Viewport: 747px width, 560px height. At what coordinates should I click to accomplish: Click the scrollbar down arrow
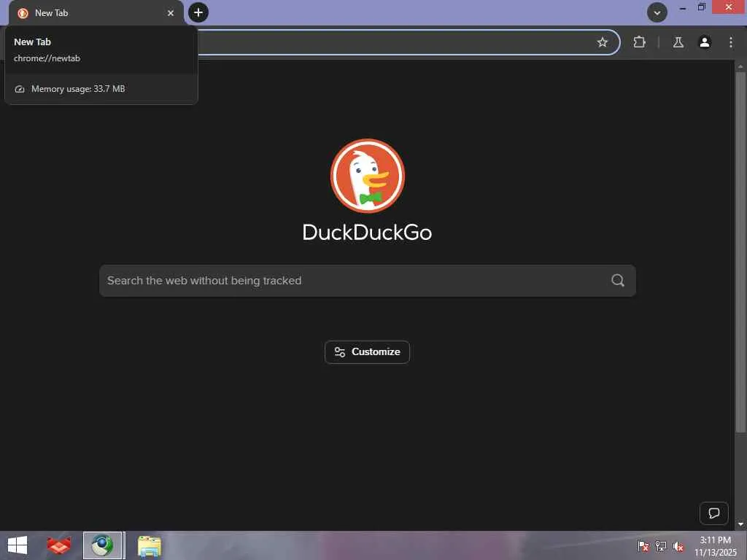point(740,524)
